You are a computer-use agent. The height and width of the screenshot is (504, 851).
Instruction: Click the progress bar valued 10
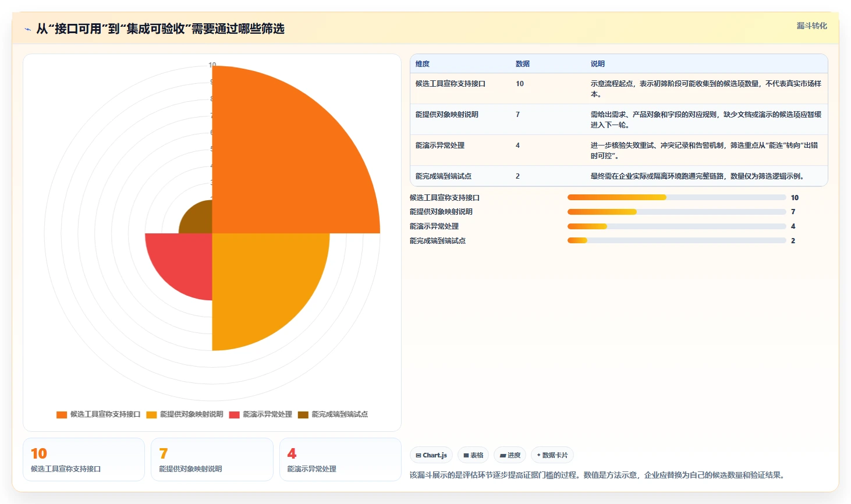coord(677,197)
